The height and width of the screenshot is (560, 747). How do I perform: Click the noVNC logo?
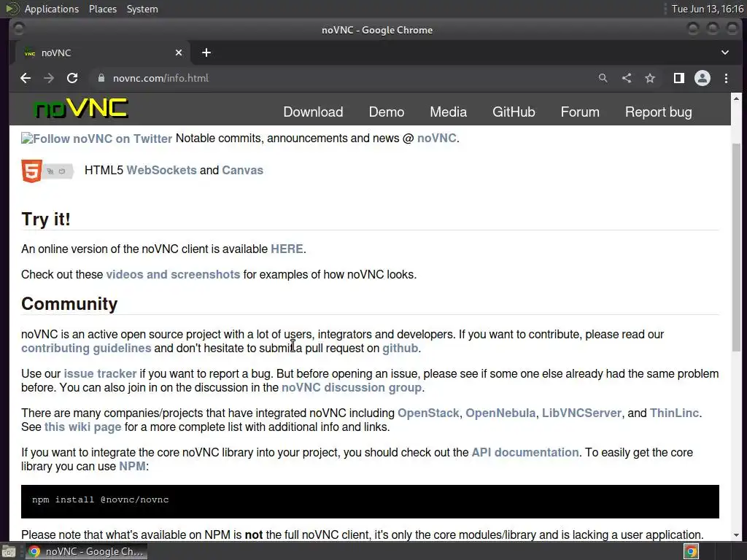click(x=82, y=108)
